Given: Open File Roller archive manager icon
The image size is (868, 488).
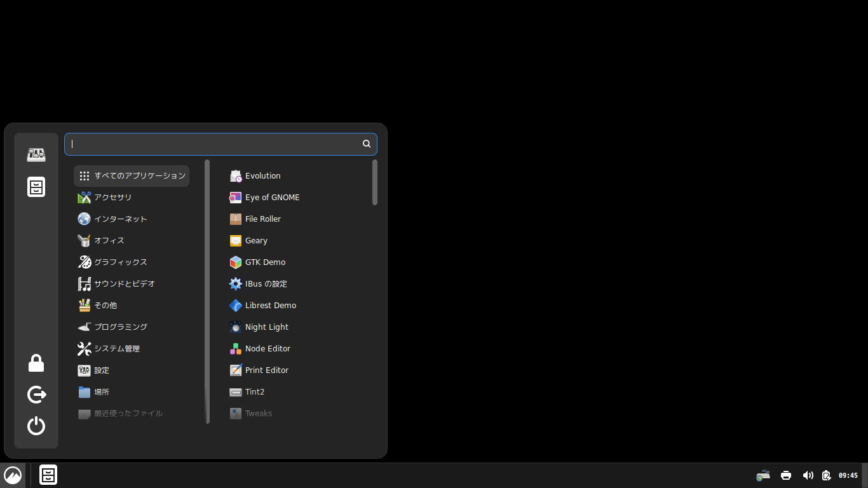Looking at the screenshot, I should click(236, 219).
